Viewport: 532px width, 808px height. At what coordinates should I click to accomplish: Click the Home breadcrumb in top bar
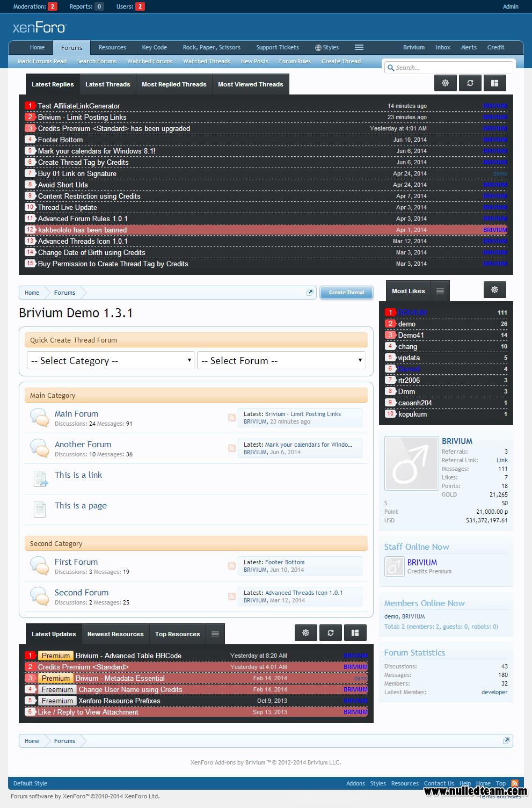[32, 293]
